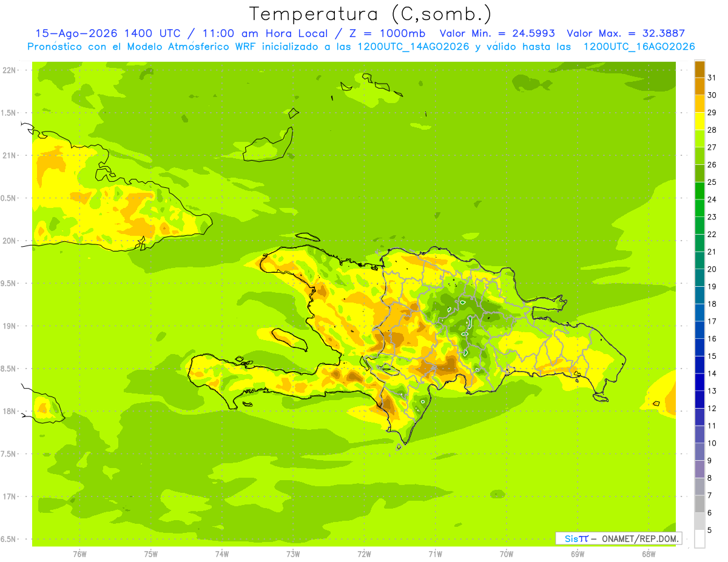Image resolution: width=728 pixels, height=562 pixels.
Task: Click the "70W" longitude label
Action: click(x=507, y=554)
